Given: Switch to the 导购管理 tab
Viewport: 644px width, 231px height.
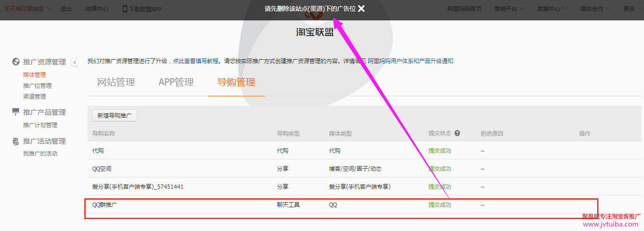Looking at the screenshot, I should pos(236,82).
